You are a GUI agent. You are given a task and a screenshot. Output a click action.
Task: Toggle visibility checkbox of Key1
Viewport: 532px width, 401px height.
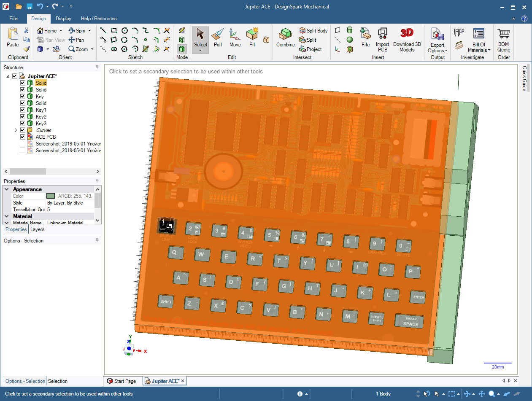tap(23, 110)
